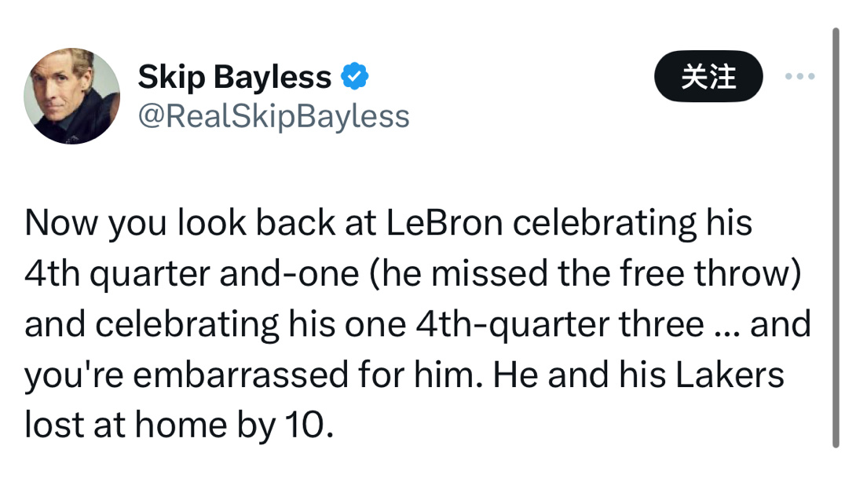This screenshot has width=845, height=504.
Task: Click the blue verified badge icon
Action: tap(355, 77)
